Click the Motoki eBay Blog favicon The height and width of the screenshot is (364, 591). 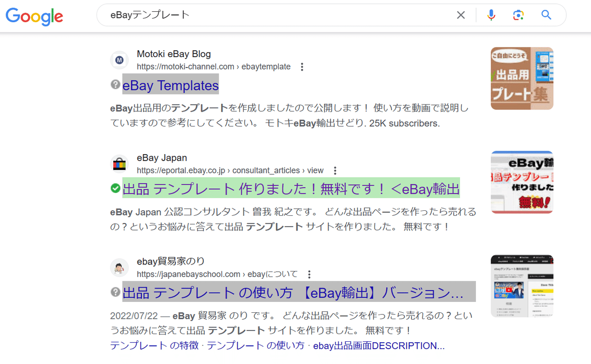119,61
